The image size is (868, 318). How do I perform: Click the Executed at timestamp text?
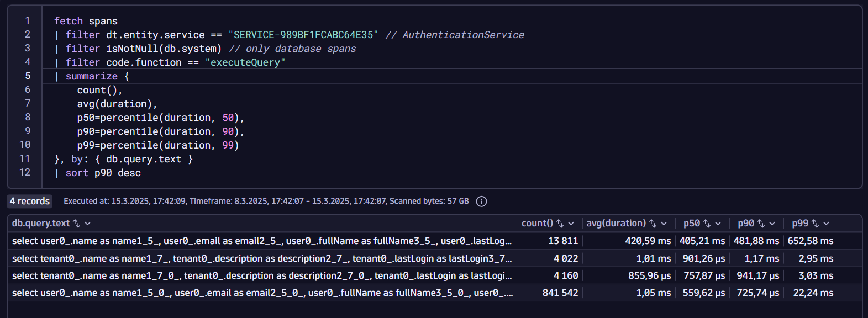pyautogui.click(x=124, y=201)
